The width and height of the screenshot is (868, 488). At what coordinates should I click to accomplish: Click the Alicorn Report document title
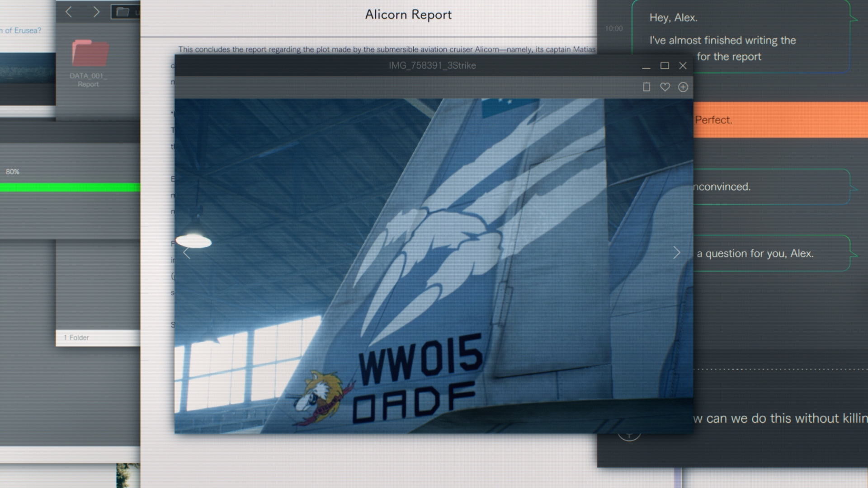point(408,14)
